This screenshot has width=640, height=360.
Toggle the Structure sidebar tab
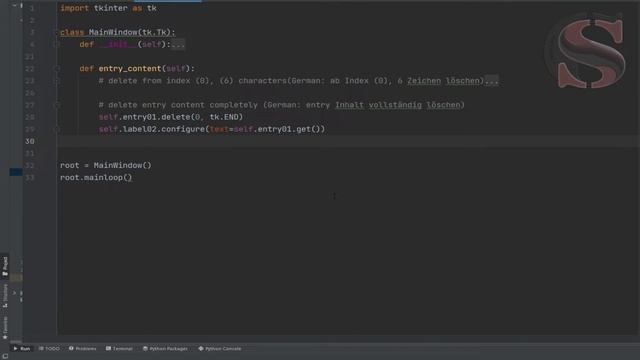coord(5,296)
